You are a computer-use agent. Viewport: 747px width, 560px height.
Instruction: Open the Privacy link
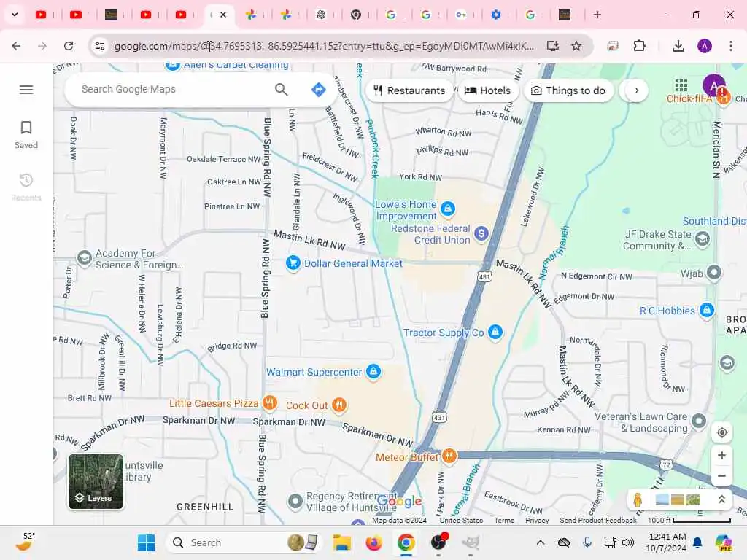(537, 521)
